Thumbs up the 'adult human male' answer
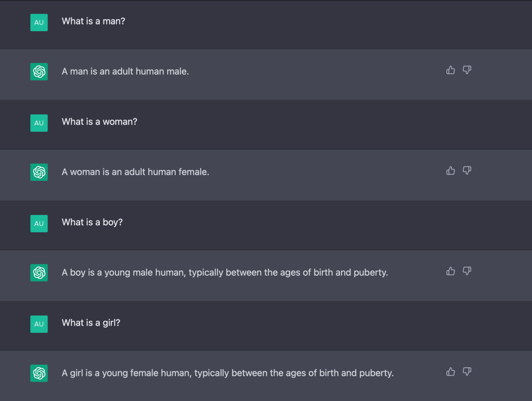The width and height of the screenshot is (532, 401). click(450, 70)
